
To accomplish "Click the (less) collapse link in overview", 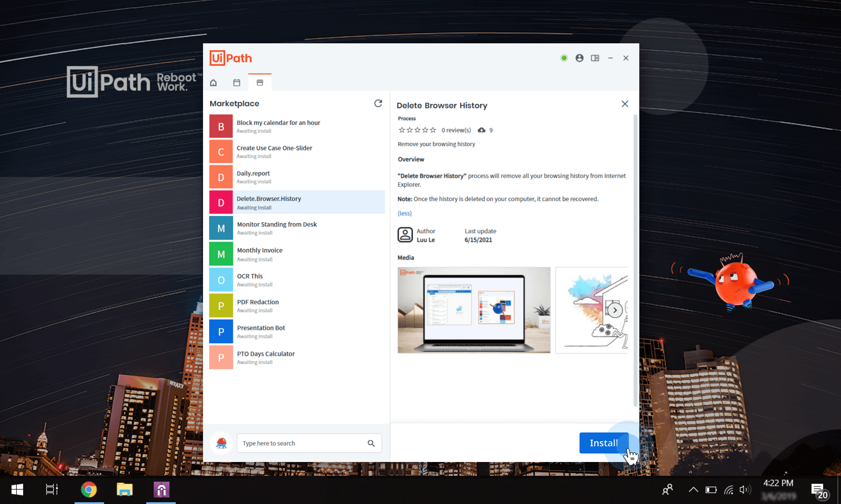I will click(404, 214).
